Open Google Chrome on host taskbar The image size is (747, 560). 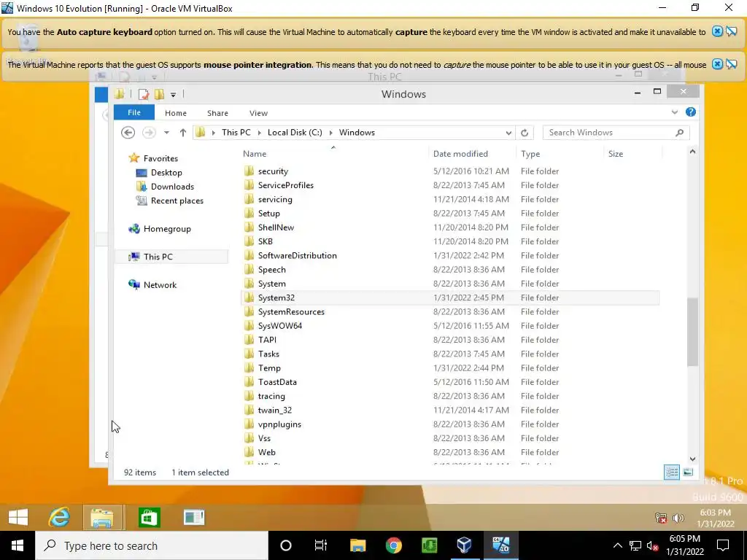[393, 545]
